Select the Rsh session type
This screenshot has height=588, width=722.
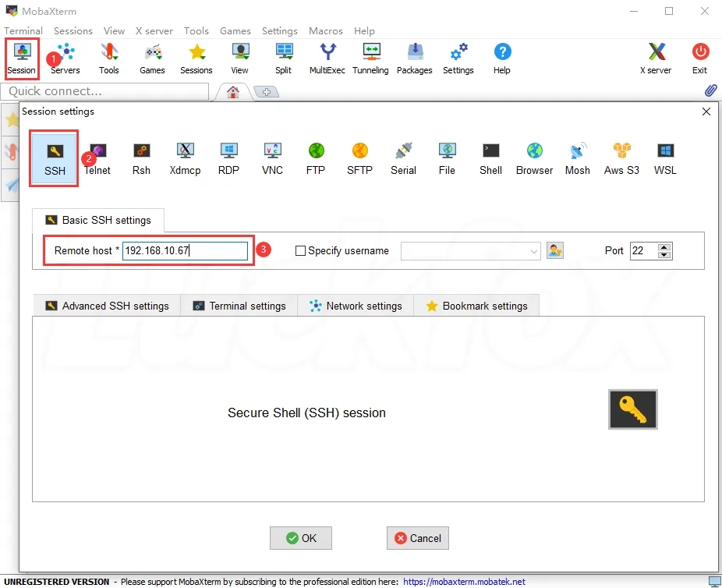141,159
